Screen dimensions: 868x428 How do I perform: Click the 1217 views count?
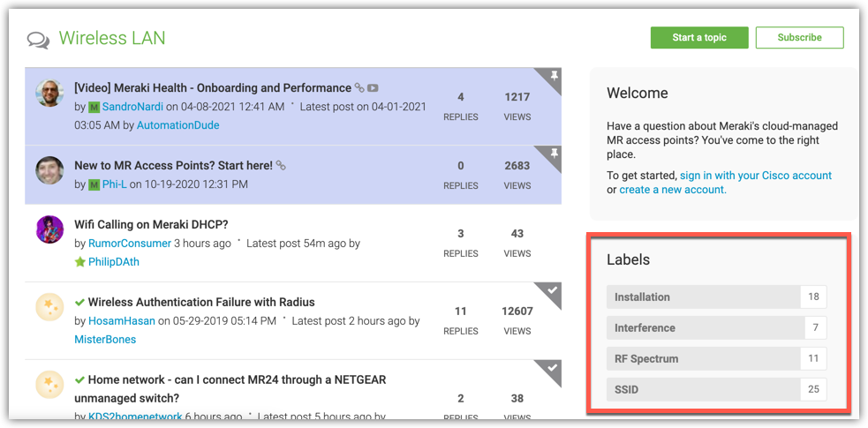coord(517,97)
